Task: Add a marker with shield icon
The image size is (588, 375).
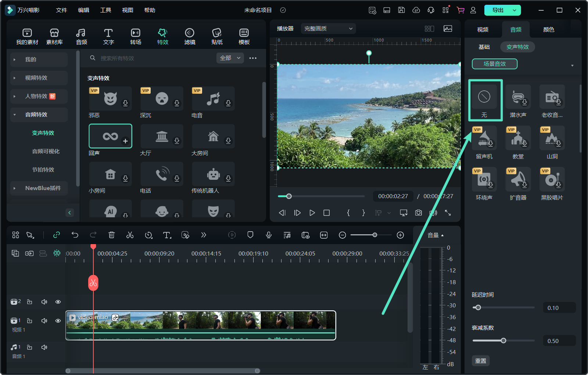Action: tap(250, 235)
